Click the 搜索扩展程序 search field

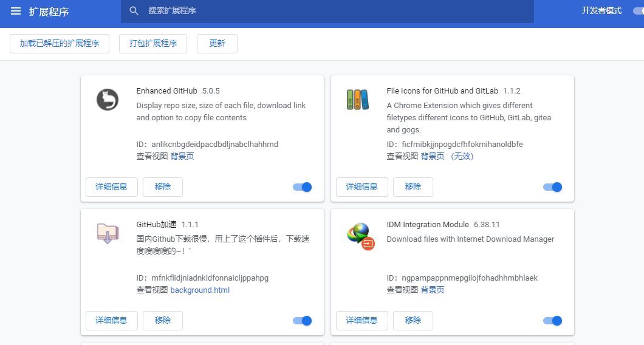[x=327, y=11]
